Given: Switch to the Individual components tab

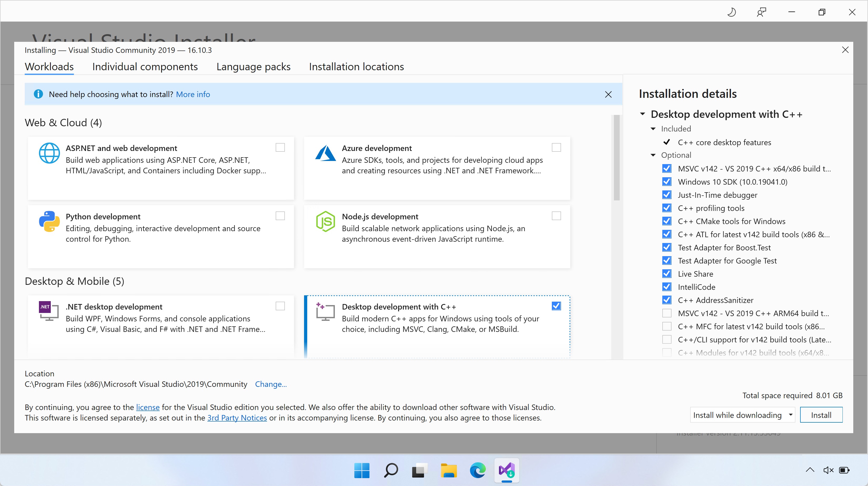Looking at the screenshot, I should (x=145, y=67).
